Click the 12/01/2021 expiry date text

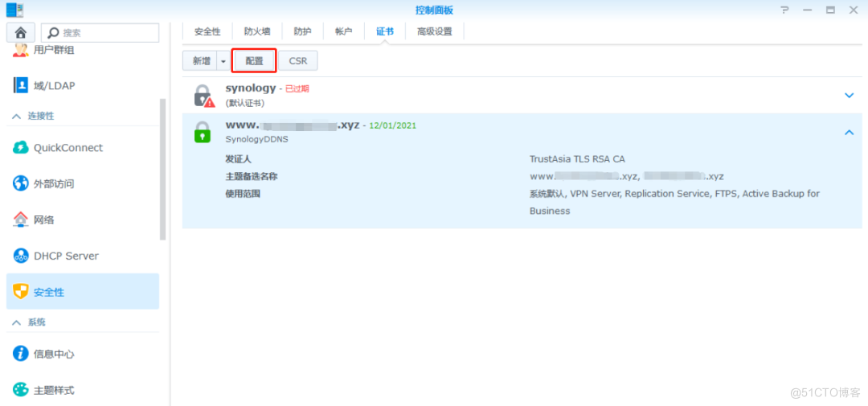tap(392, 125)
